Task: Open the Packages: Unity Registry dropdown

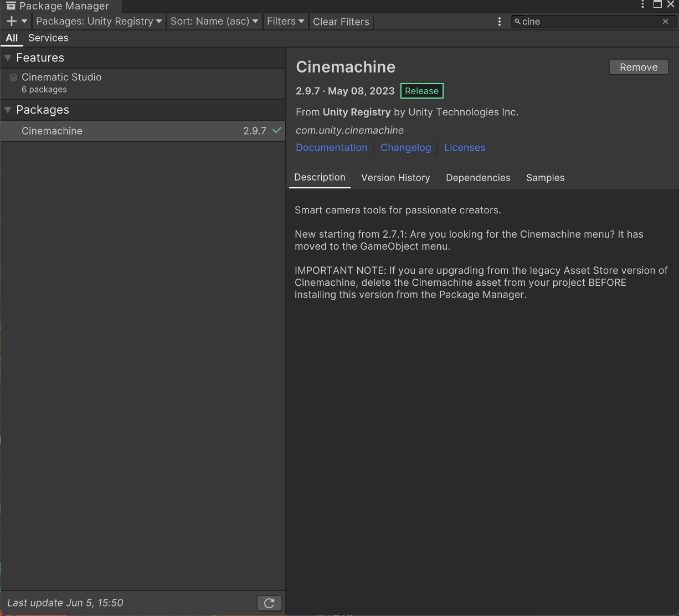Action: click(99, 21)
